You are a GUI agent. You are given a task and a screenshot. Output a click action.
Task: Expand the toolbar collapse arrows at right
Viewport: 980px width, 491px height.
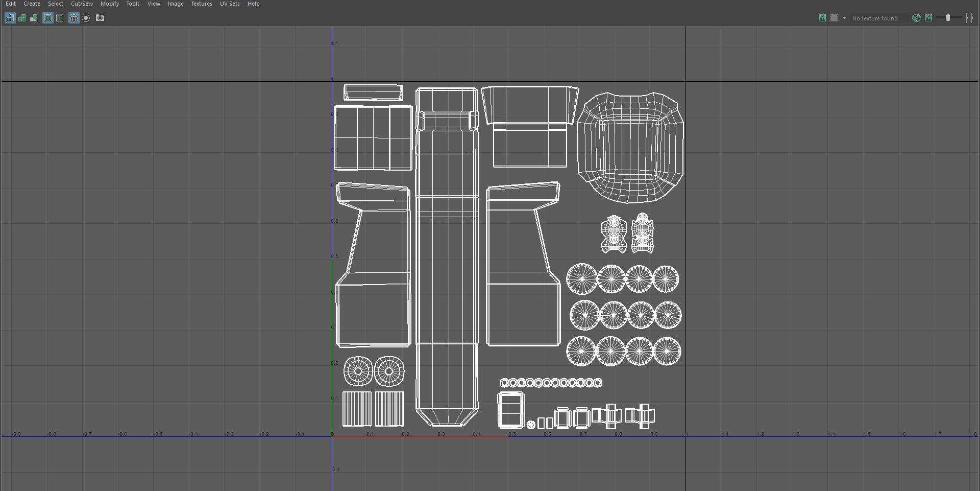pos(969,18)
